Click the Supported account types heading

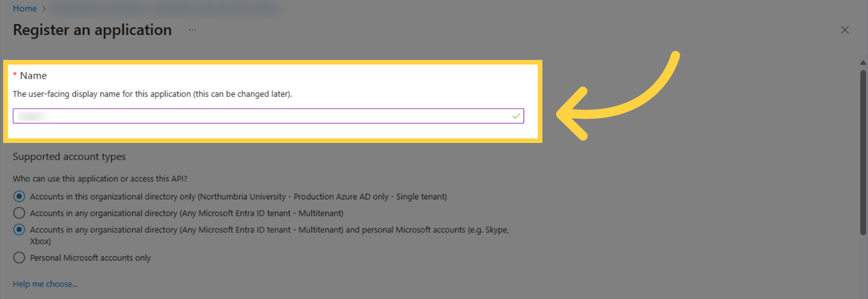coord(69,157)
